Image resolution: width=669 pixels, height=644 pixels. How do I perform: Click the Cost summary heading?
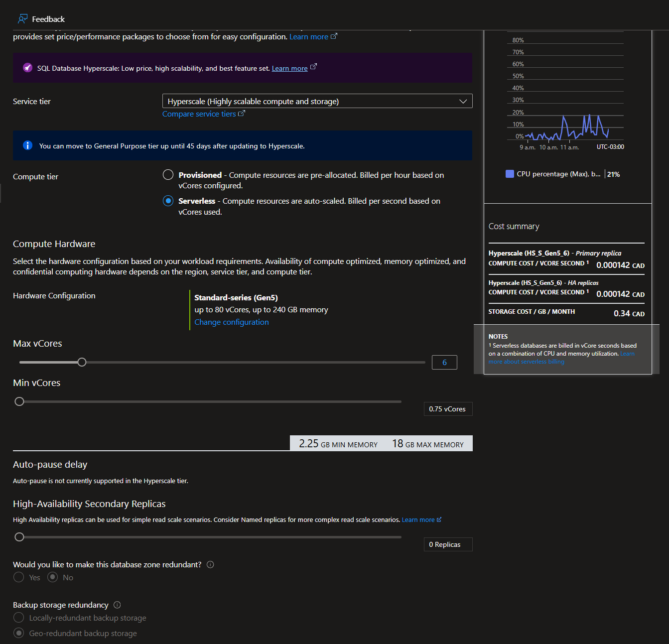pyautogui.click(x=514, y=226)
